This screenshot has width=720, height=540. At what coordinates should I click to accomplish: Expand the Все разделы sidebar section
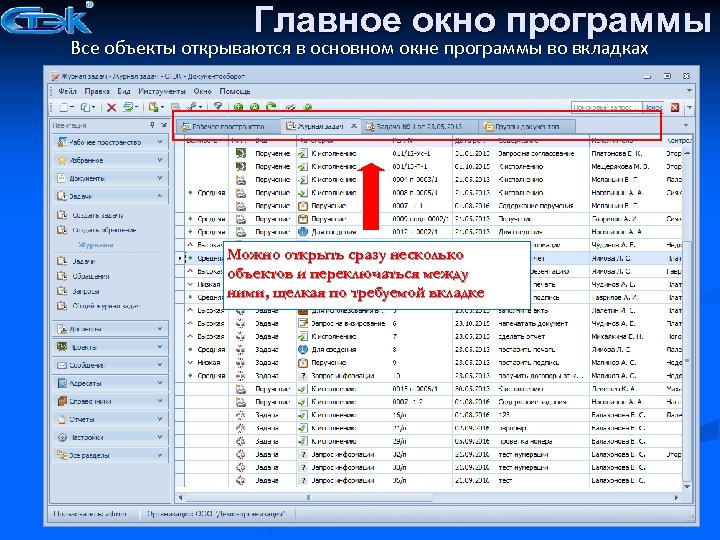(160, 455)
